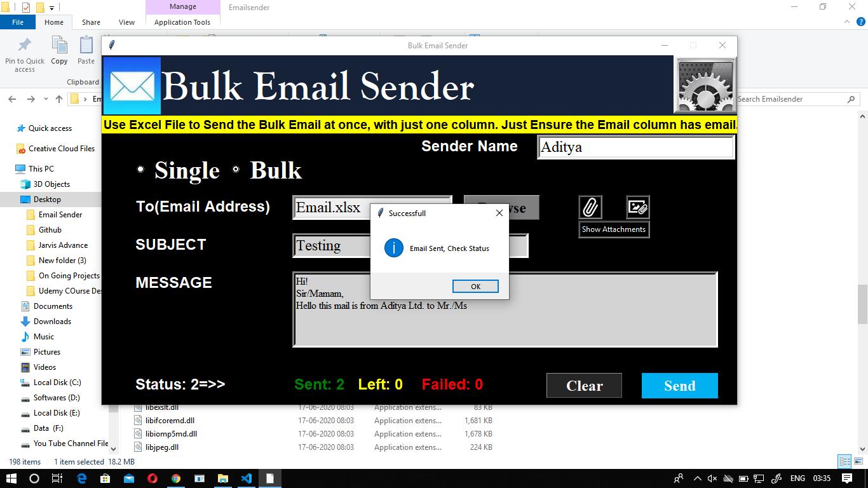868x488 pixels.
Task: Open the File tab in File Explorer
Action: click(x=18, y=22)
